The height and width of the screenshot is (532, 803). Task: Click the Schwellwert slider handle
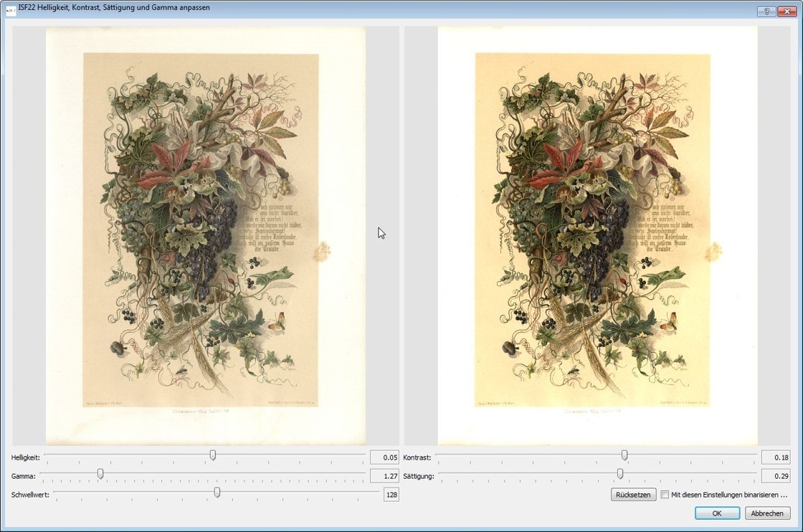(217, 492)
